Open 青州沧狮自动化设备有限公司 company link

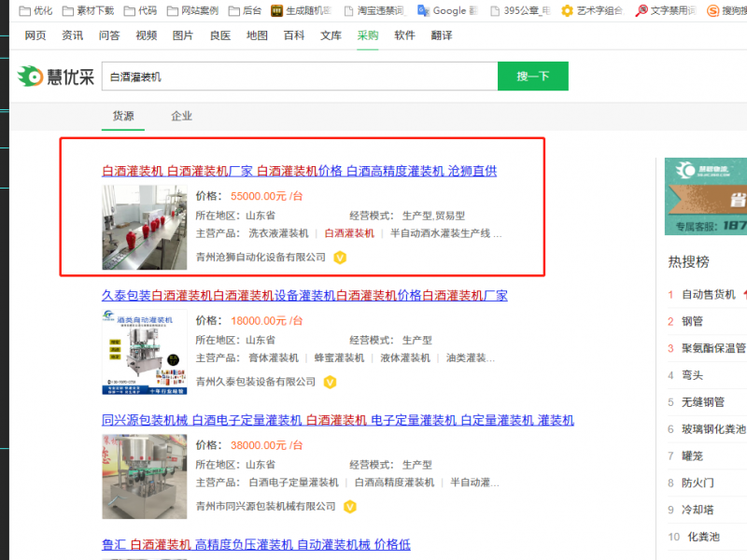[x=261, y=258]
